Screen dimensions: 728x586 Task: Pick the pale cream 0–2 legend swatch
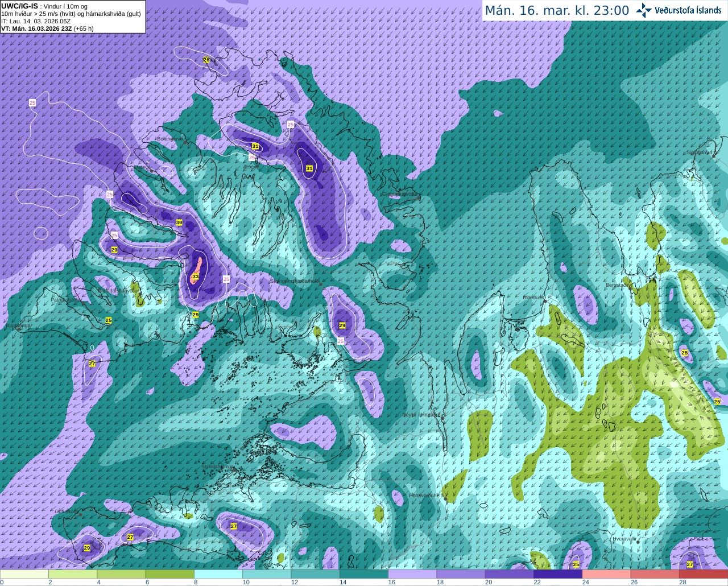pyautogui.click(x=24, y=574)
